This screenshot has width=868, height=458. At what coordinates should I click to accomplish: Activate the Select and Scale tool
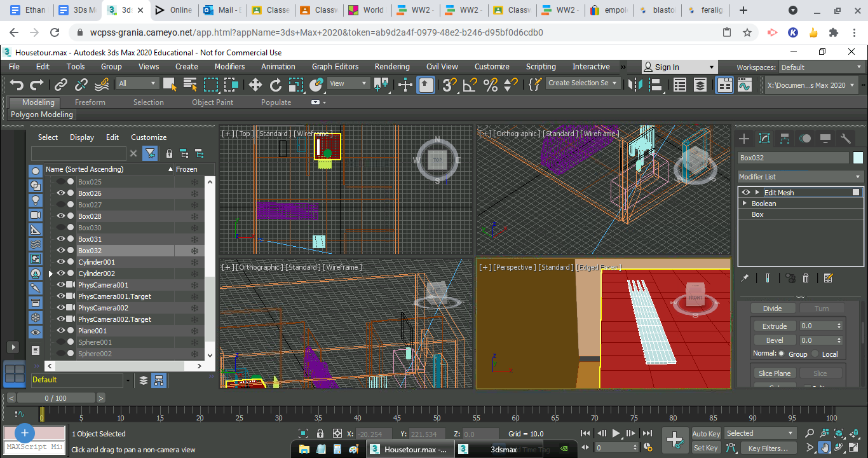point(296,84)
